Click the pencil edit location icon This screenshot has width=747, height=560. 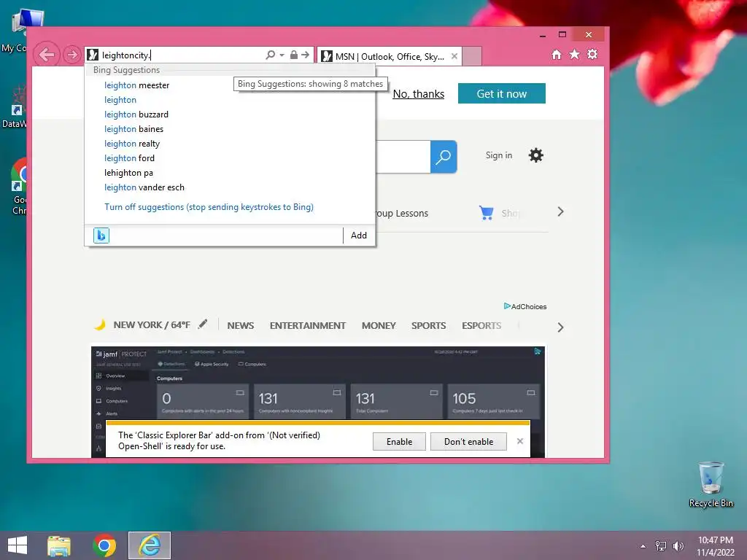[x=203, y=324]
